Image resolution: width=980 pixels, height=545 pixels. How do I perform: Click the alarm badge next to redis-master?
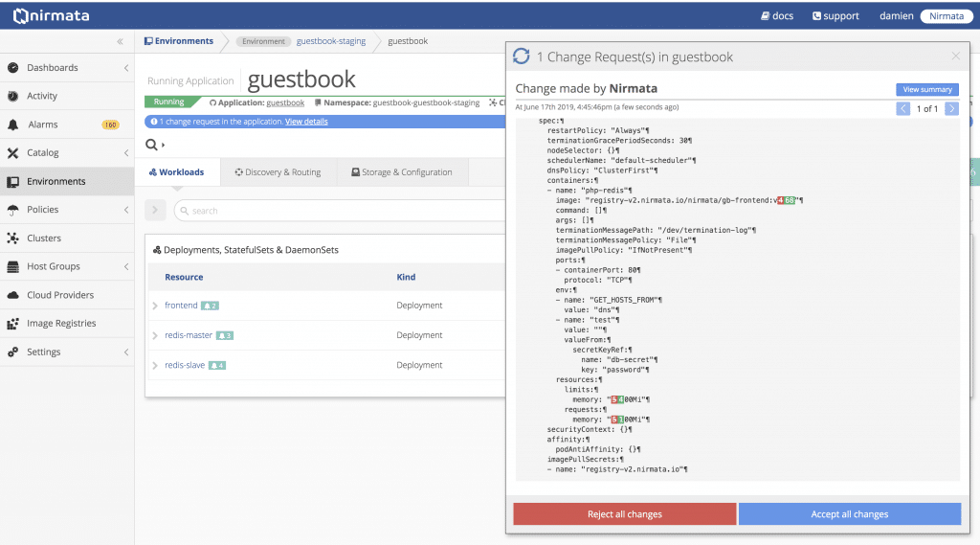(224, 335)
